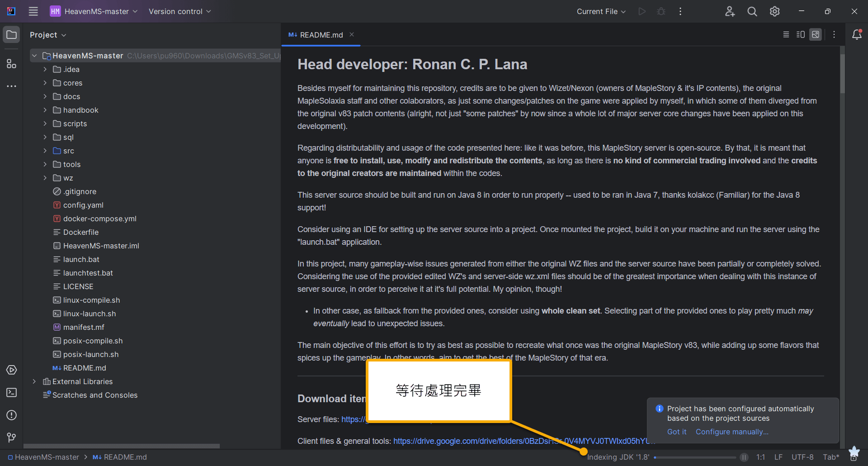
Task: Open the Terminal tool window
Action: (11, 393)
